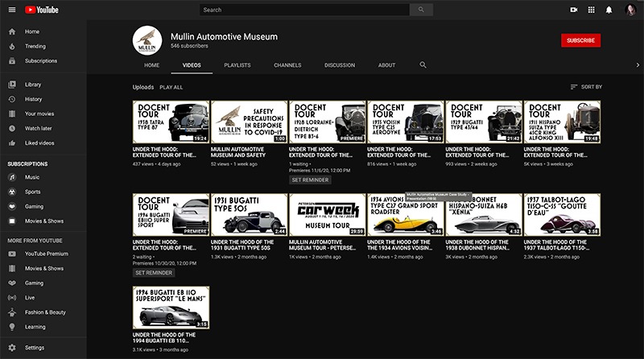Open 1929 Bugatti Type 43/44 thumbnail
This screenshot has width=644, height=359.
pos(484,122)
